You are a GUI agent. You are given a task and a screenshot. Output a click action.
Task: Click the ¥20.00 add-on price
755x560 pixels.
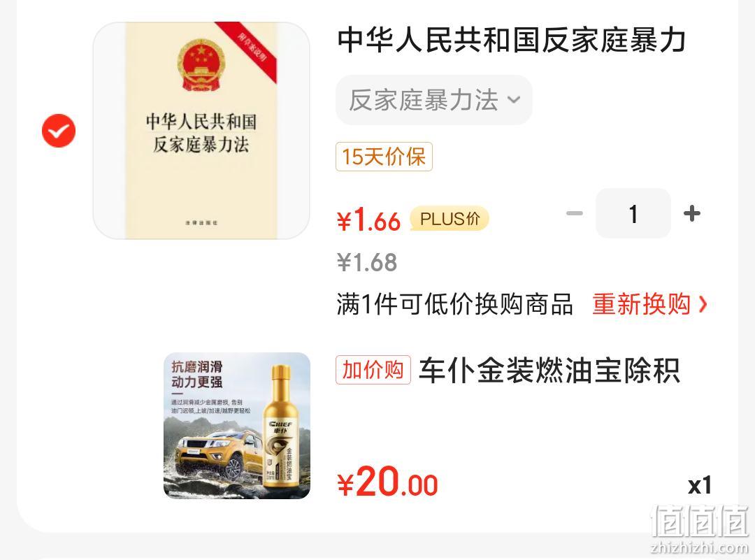tap(387, 482)
